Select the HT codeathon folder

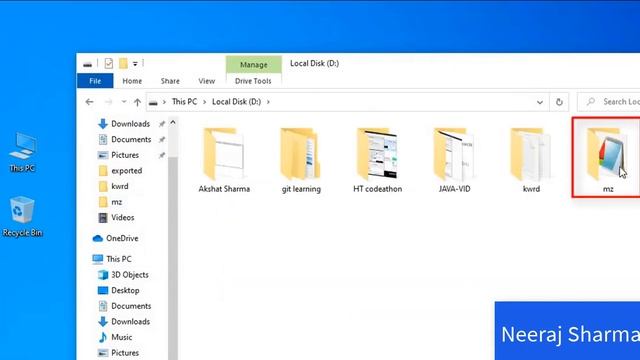378,160
